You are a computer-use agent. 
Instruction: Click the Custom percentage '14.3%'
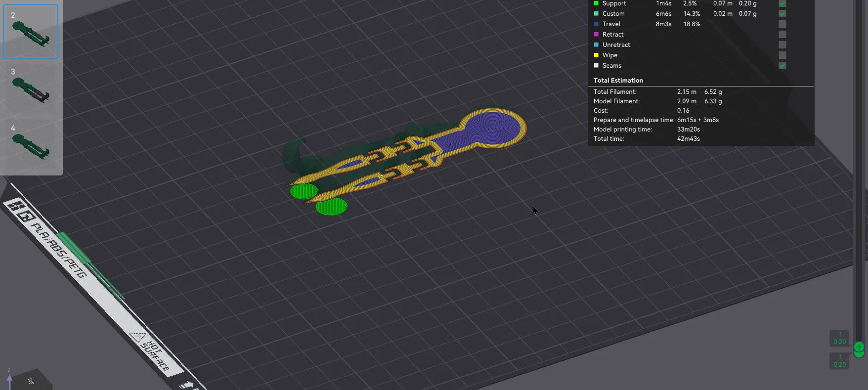pos(692,14)
